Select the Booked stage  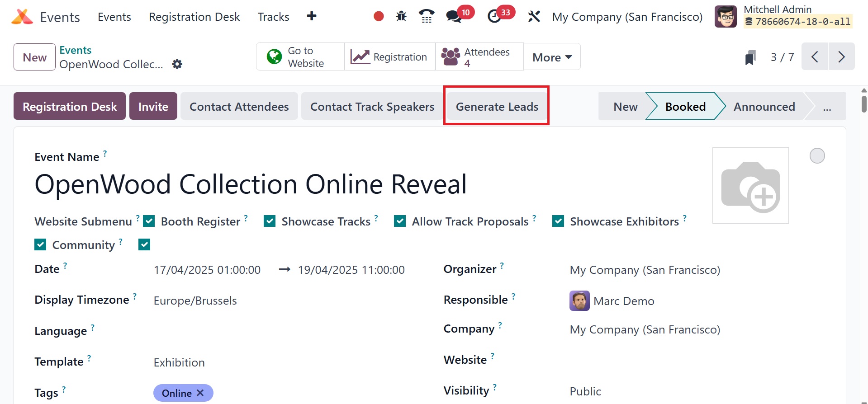(x=685, y=107)
